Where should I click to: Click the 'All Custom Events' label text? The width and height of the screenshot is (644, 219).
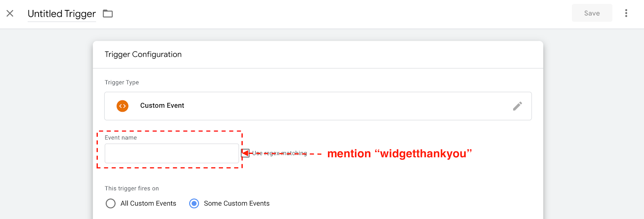point(148,203)
